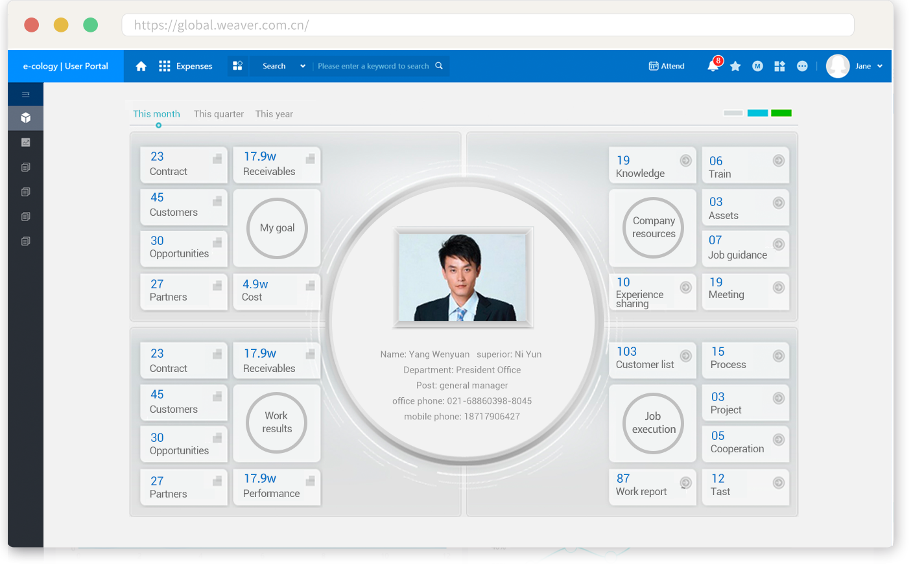Image resolution: width=924 pixels, height=567 pixels.
Task: Open the Job guidance arrow icon
Action: point(779,244)
